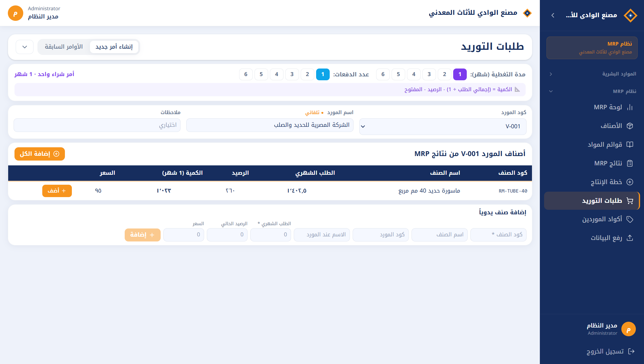Screen dimensions: 644x364
Task: Open الأصناف items box icon
Action: tap(630, 126)
